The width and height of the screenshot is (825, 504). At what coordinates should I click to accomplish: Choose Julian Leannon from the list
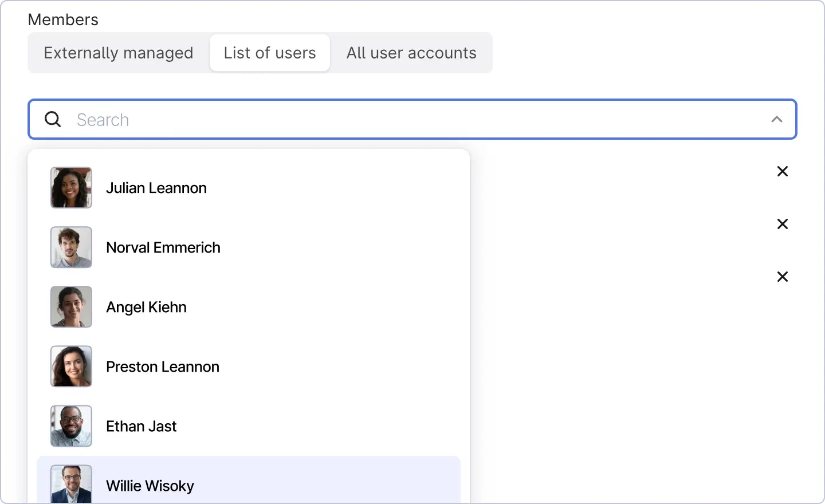tap(249, 188)
